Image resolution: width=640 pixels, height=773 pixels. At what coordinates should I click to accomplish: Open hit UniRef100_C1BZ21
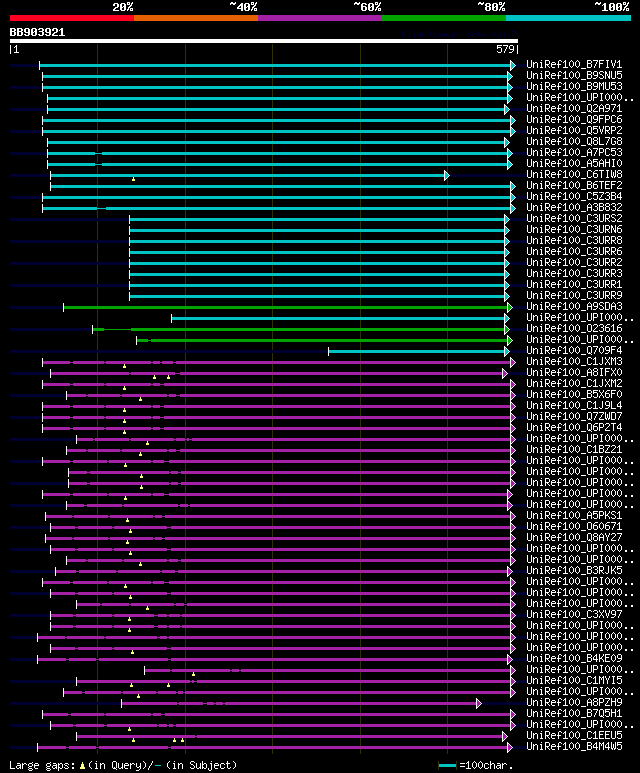pyautogui.click(x=574, y=449)
